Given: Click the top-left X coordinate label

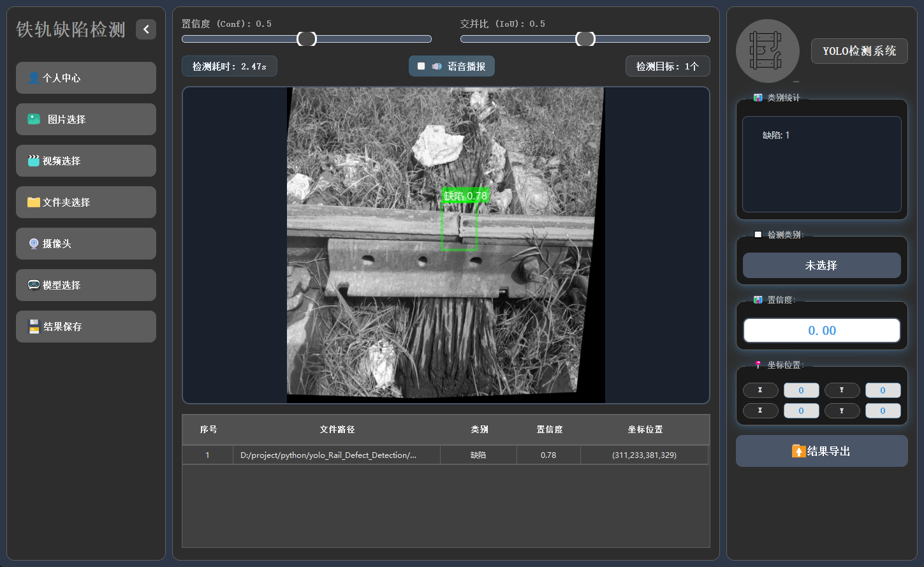Looking at the screenshot, I should 761,390.
